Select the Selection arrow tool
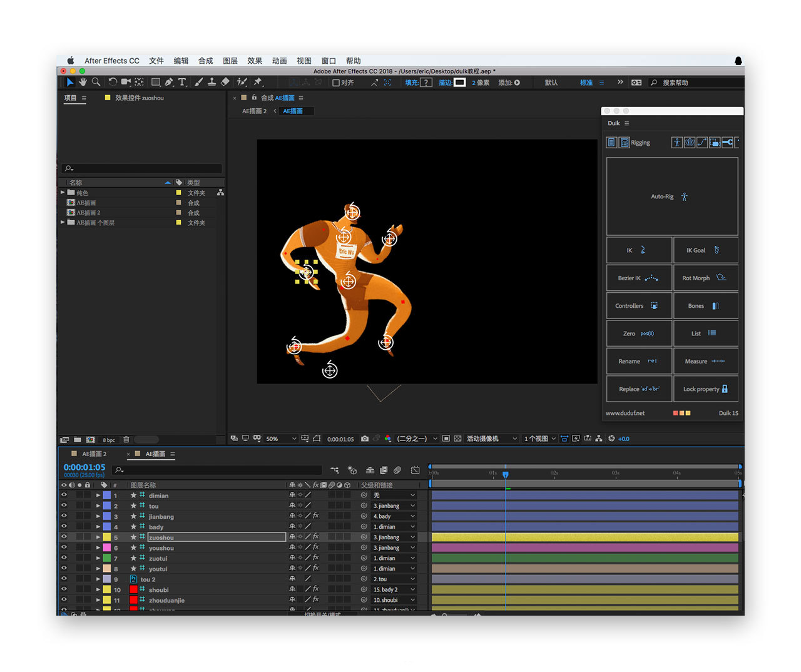The image size is (801, 672). click(x=70, y=82)
